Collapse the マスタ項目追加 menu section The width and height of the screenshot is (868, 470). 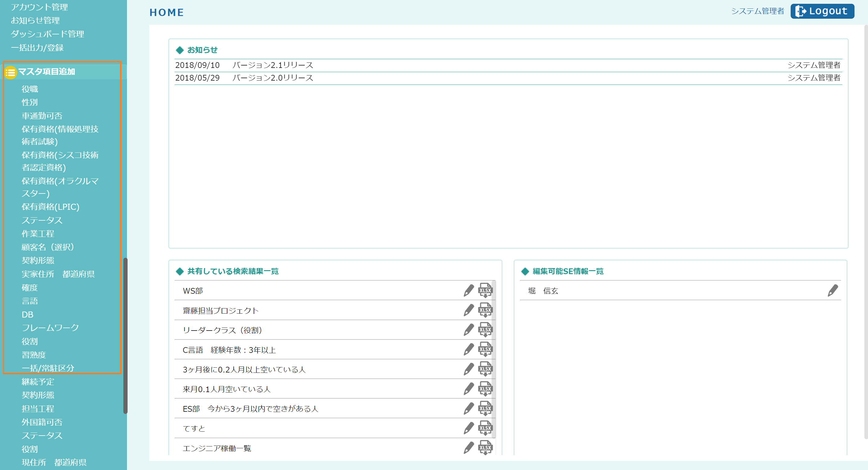[46, 72]
